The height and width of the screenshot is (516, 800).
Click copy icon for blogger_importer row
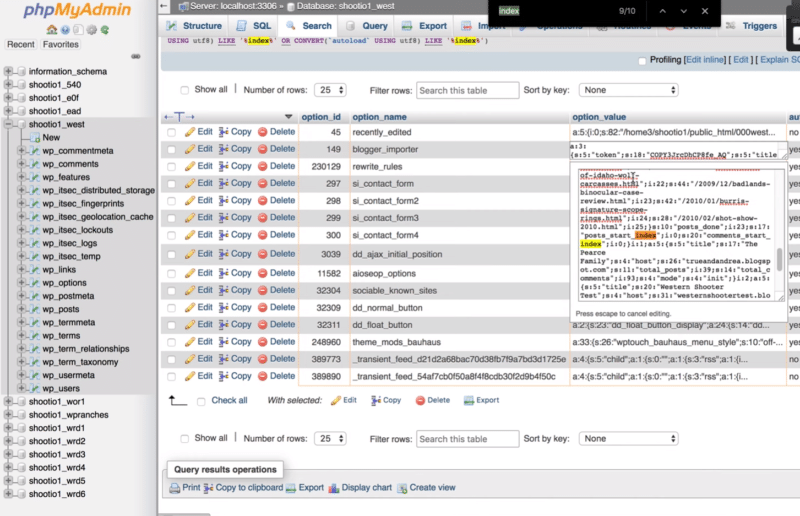coord(223,149)
